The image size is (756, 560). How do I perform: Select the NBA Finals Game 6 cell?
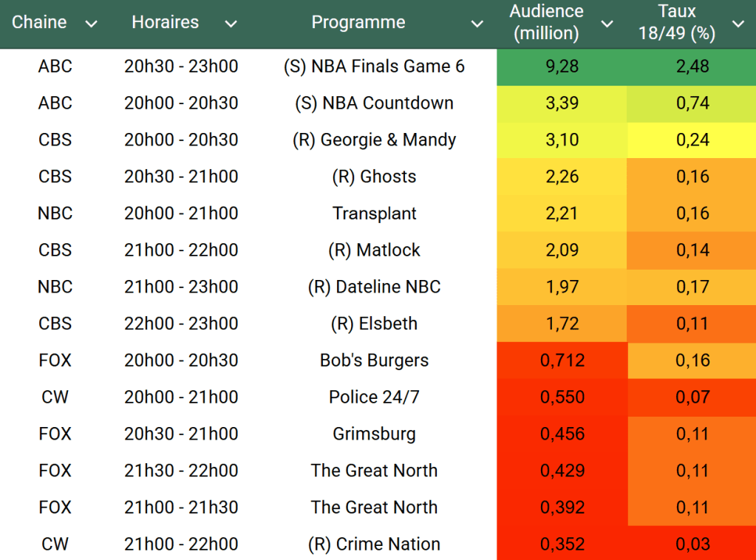(374, 66)
